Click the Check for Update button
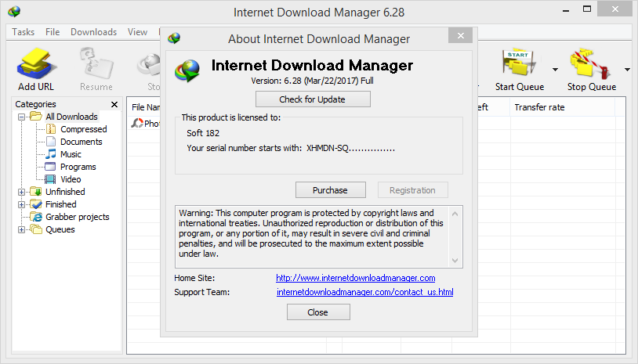This screenshot has height=364, width=638. click(313, 99)
